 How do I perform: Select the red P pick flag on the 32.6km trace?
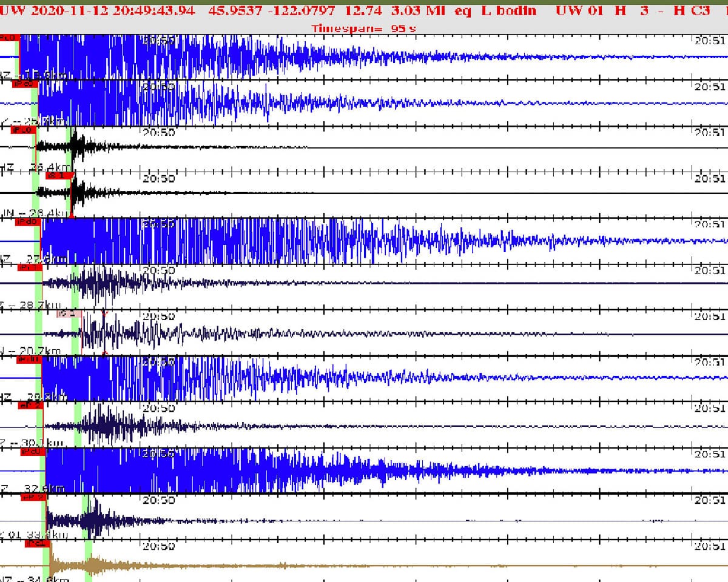click(31, 452)
